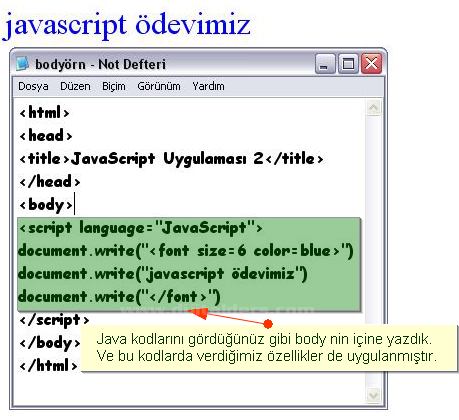The image size is (459, 420).
Task: Click the red dot of the callout arrow
Action: coord(268,323)
